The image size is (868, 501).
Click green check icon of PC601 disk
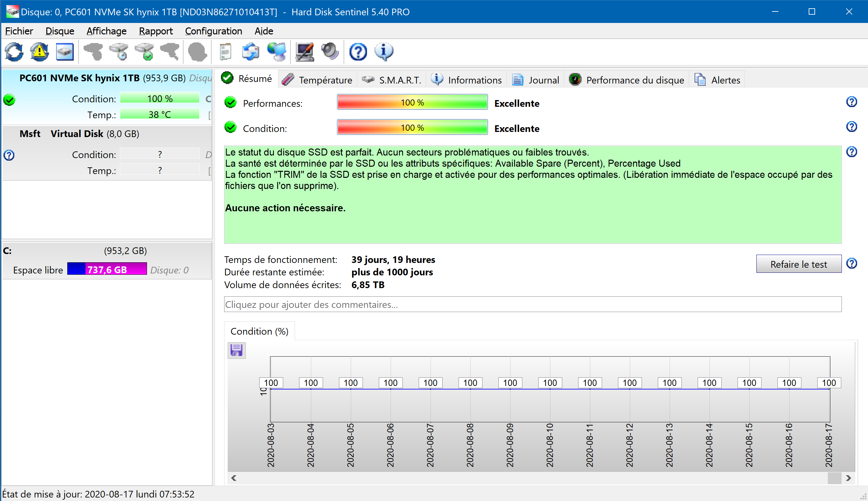tap(9, 100)
